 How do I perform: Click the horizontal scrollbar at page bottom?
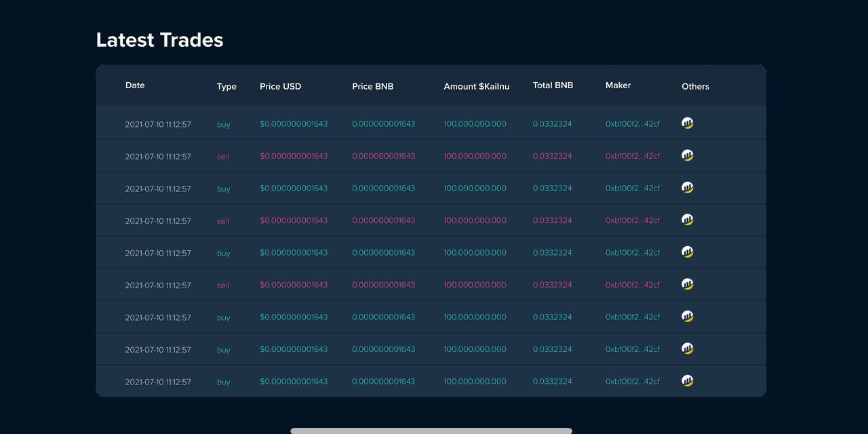click(431, 431)
